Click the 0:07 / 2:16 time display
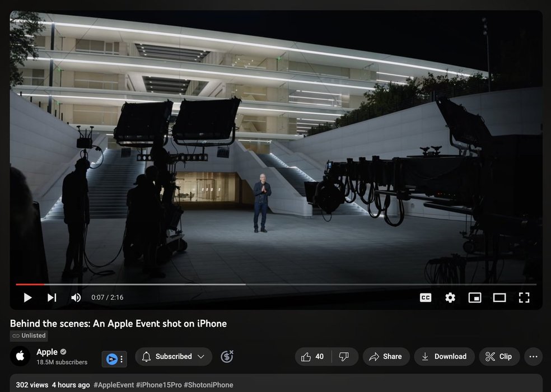The image size is (551, 392). 107,297
